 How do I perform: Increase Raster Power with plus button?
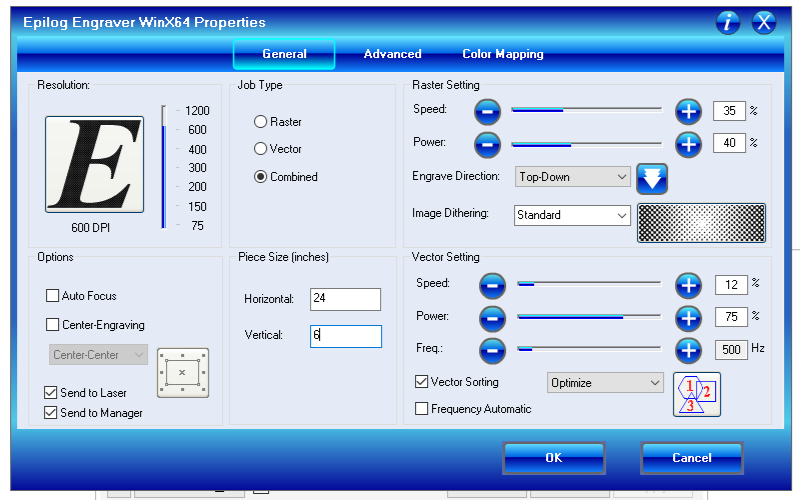click(x=688, y=145)
